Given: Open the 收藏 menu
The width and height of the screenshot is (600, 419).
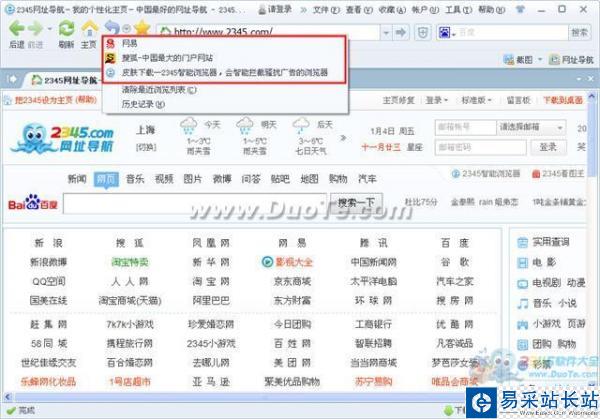Looking at the screenshot, I should pyautogui.click(x=392, y=10).
